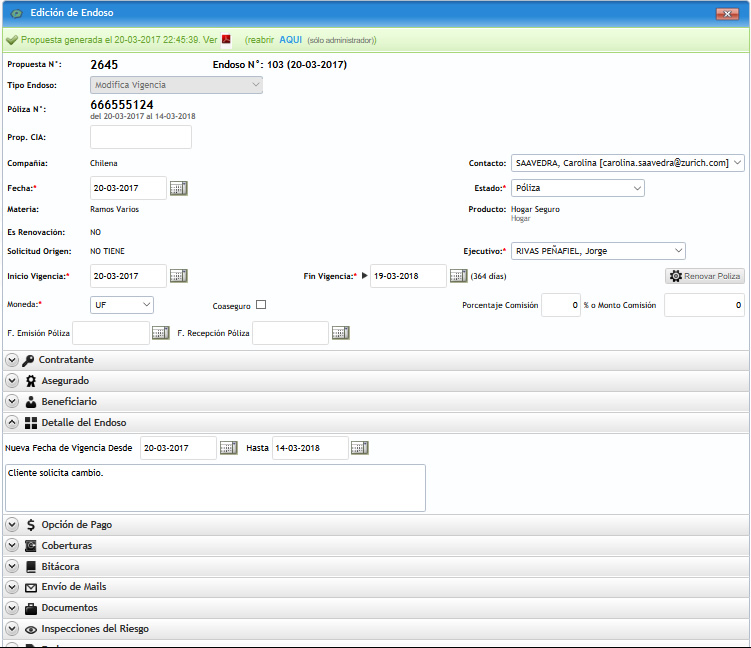Viewport: 751px width, 648px height.
Task: Click the policy number 666555124
Action: point(122,105)
